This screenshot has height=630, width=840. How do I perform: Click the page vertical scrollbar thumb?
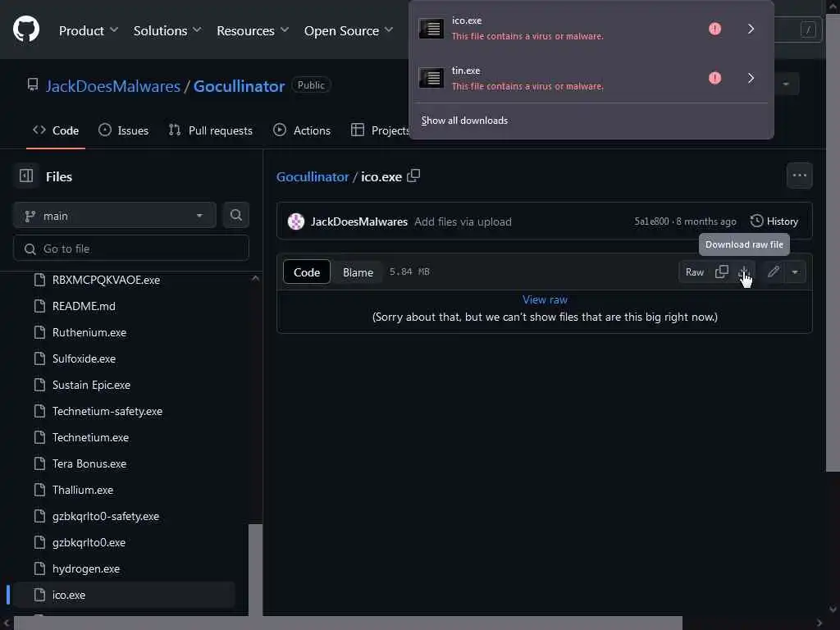click(x=833, y=243)
